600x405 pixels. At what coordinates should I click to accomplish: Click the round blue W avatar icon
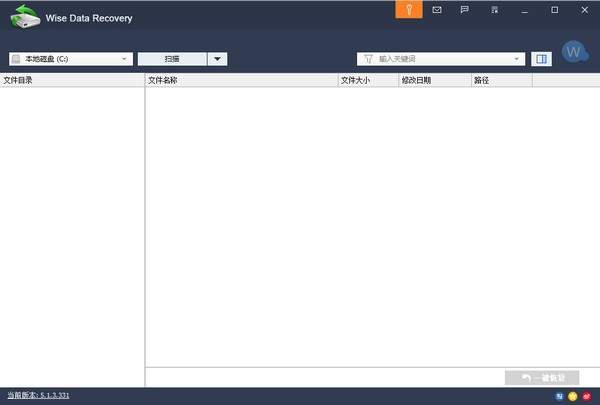[573, 51]
